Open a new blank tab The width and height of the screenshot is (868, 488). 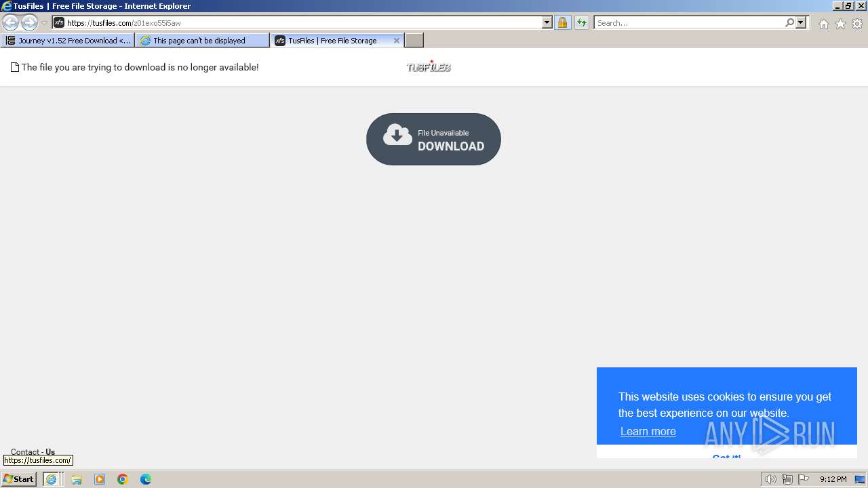(414, 41)
